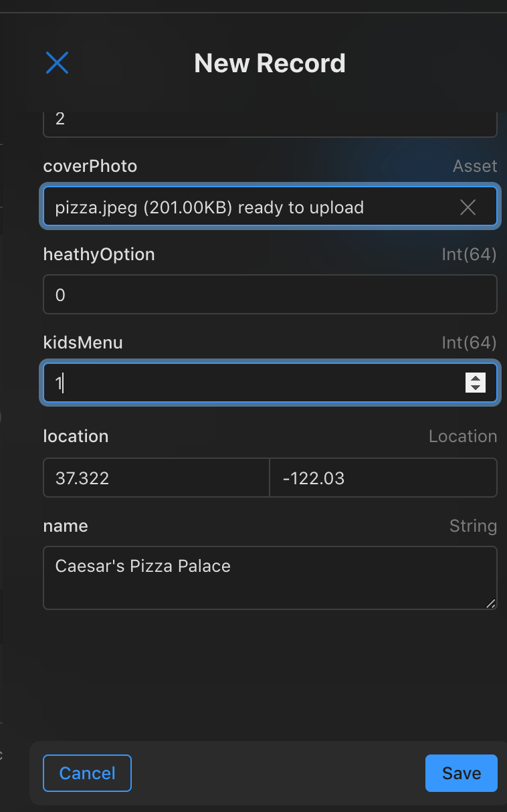Click the topmost field containing 2
The image size is (507, 812).
point(234,118)
